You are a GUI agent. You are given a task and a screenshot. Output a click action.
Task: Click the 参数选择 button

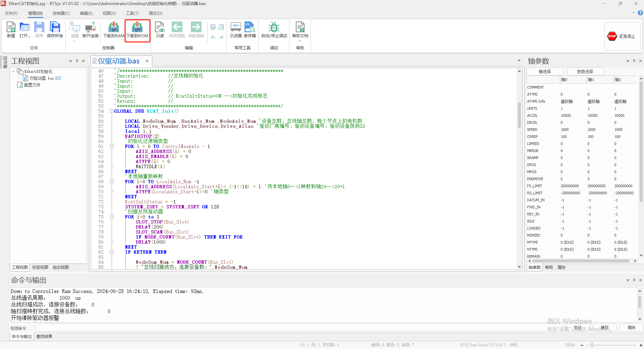click(585, 71)
